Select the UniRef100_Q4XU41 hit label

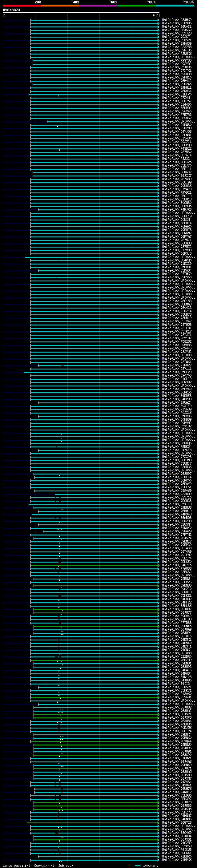(x=176, y=785)
